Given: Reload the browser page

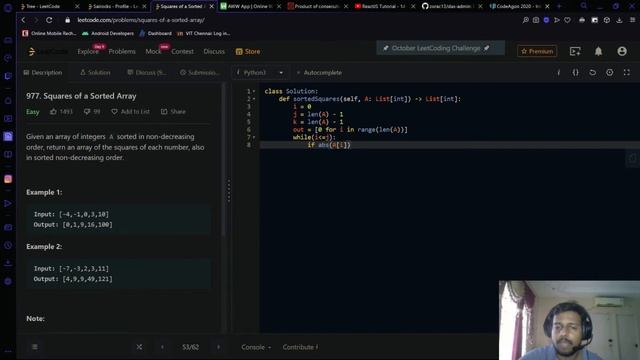Looking at the screenshot, I should click(x=49, y=20).
